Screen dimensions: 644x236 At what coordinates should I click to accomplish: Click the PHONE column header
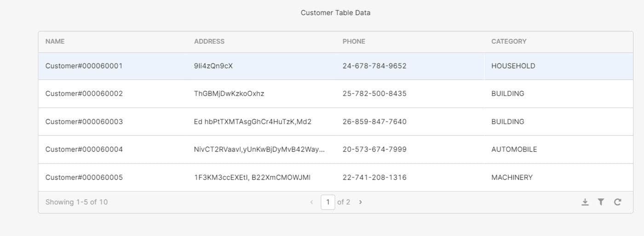coord(354,41)
